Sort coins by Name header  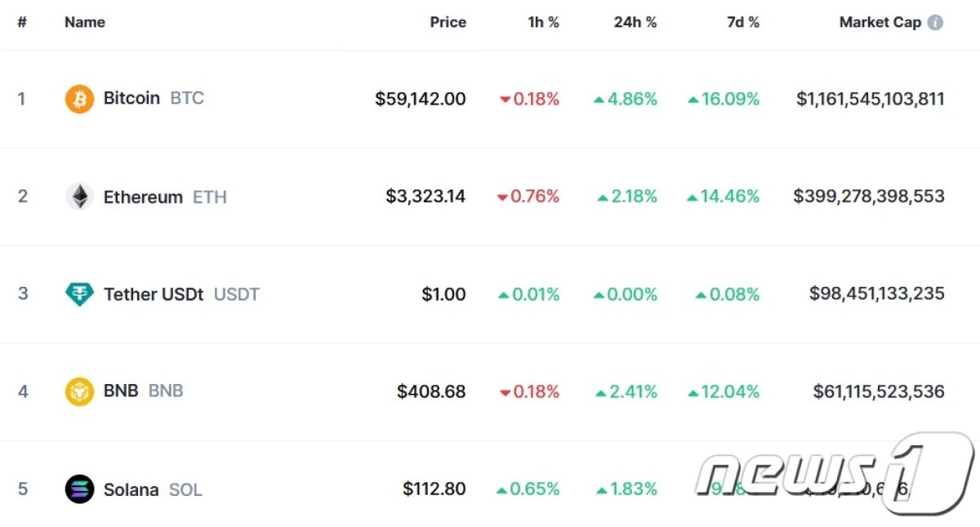tap(85, 23)
